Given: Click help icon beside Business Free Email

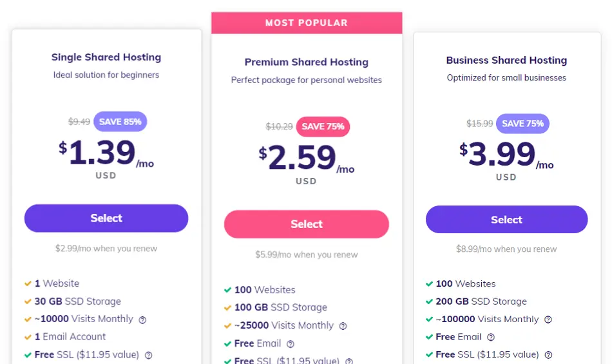Looking at the screenshot, I should tap(491, 337).
